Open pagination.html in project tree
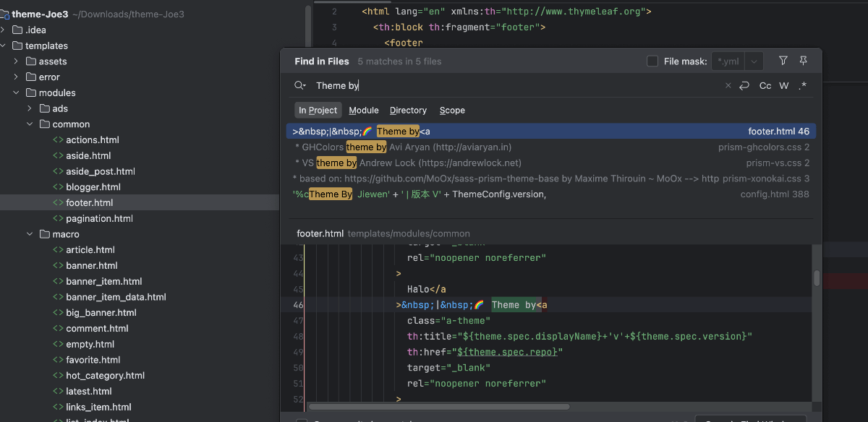The width and height of the screenshot is (868, 422). 99,219
